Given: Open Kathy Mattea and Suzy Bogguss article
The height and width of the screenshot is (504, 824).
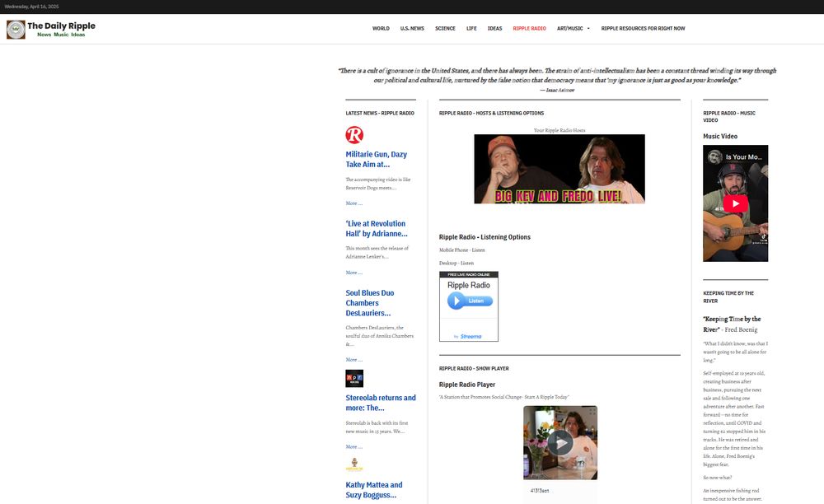Looking at the screenshot, I should (x=373, y=490).
